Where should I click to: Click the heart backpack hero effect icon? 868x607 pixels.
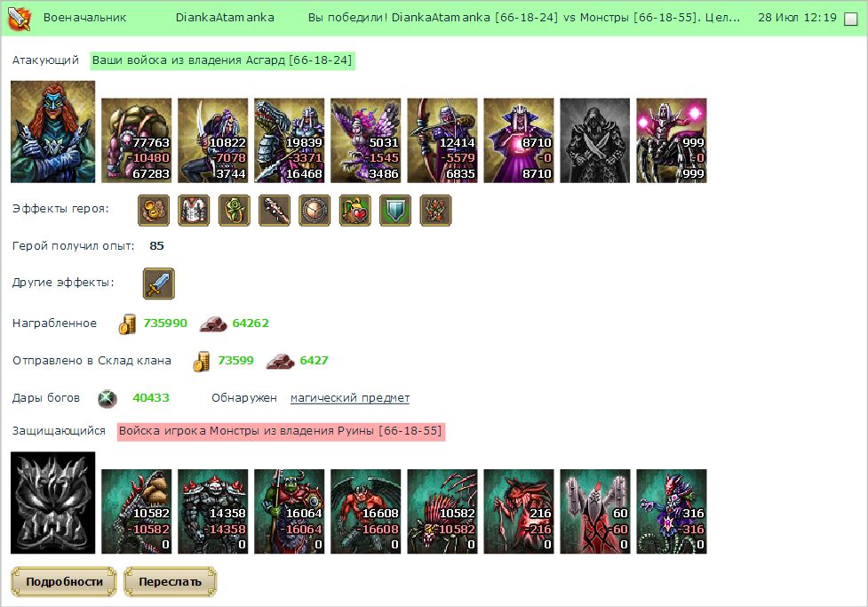(355, 211)
